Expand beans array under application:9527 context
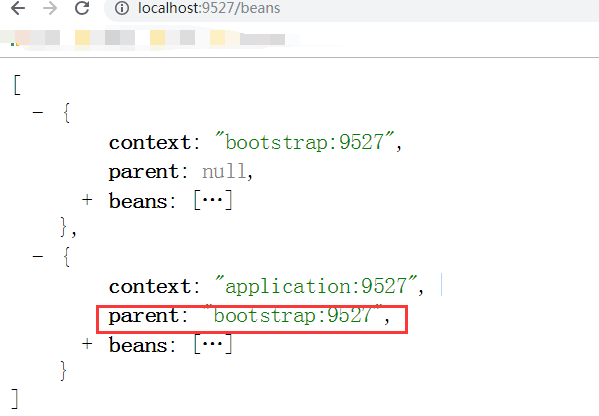The height and width of the screenshot is (416, 599). pyautogui.click(x=87, y=343)
